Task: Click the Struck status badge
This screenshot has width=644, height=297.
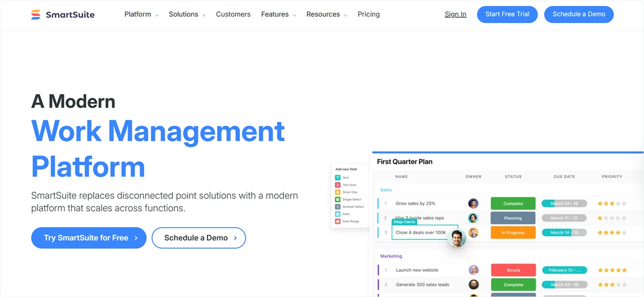Action: tap(513, 270)
